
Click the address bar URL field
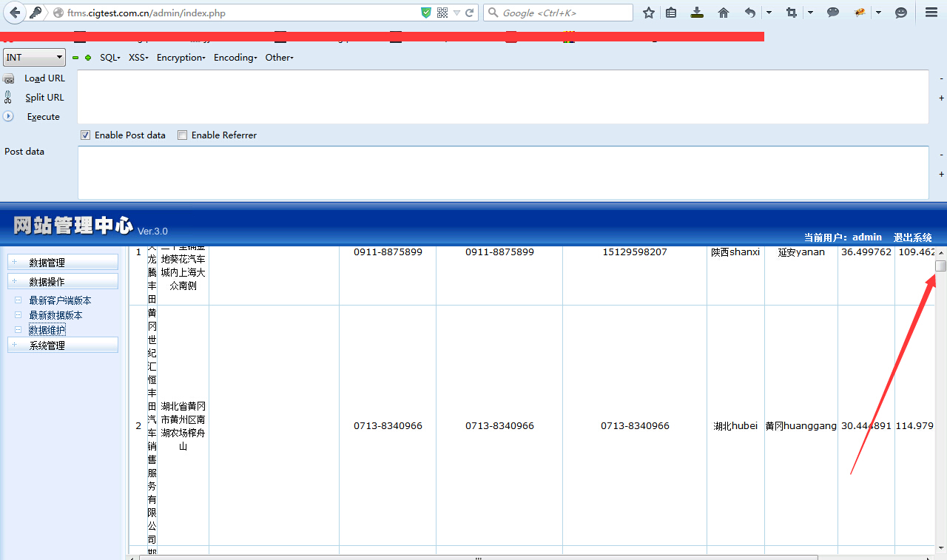click(x=240, y=13)
